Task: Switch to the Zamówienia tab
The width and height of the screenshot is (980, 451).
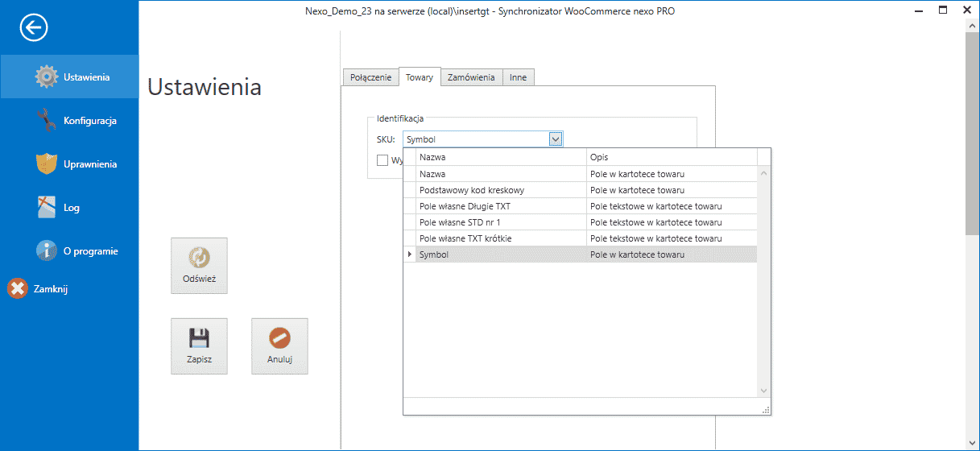Action: point(471,77)
